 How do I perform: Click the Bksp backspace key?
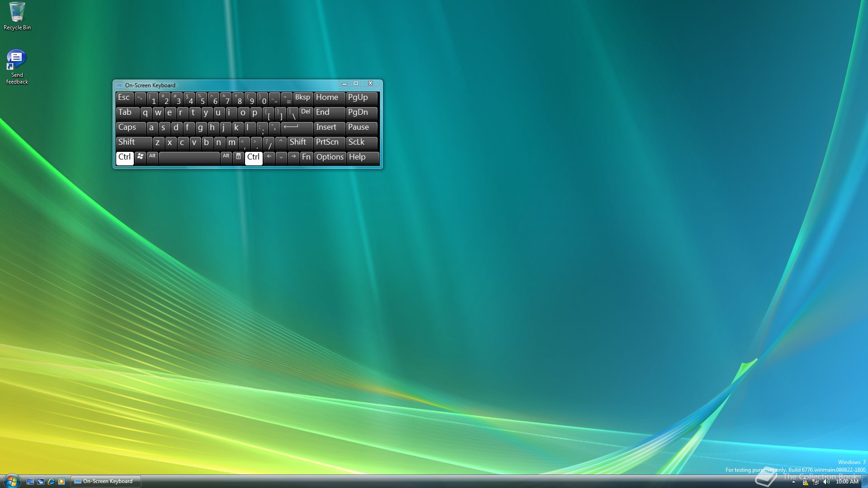pos(303,99)
